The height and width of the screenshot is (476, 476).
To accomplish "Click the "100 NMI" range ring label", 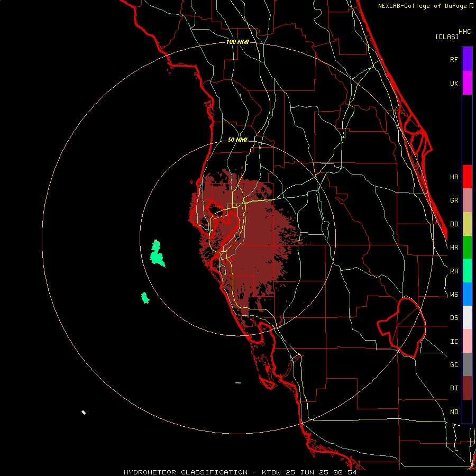I will pyautogui.click(x=237, y=42).
